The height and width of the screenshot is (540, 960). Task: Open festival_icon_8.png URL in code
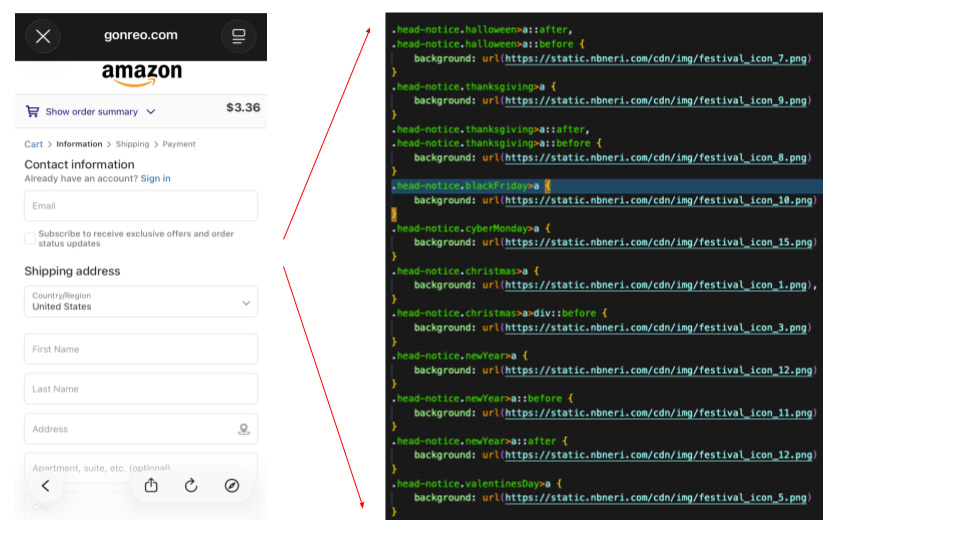[x=656, y=158]
